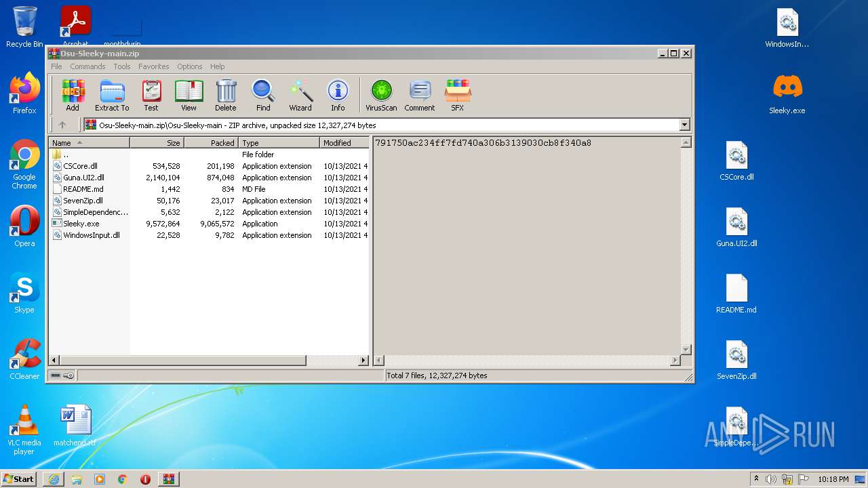
Task: Open VLC media player shortcut
Action: point(24,430)
